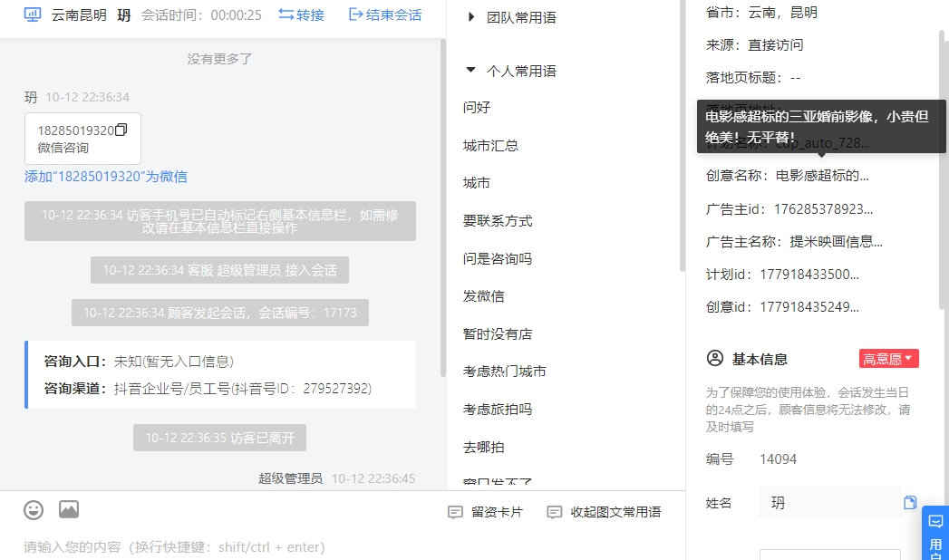Click the 编号 value 14094
Screen dimensions: 949x560
coord(779,459)
